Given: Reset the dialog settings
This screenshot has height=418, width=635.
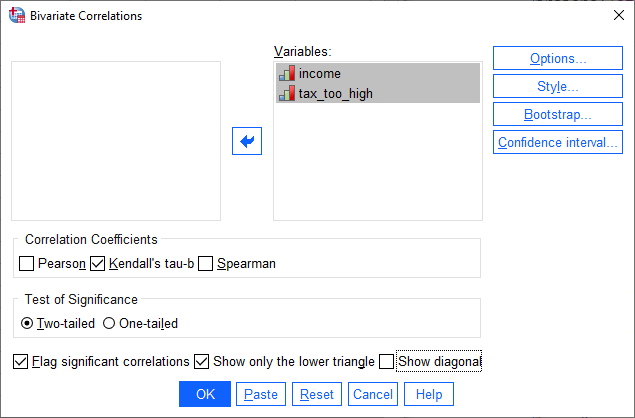Looking at the screenshot, I should 317,394.
